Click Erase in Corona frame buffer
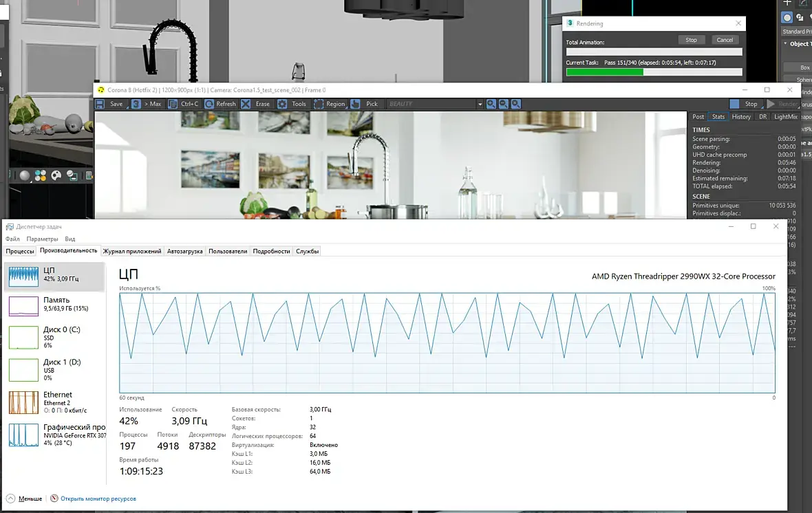 [x=256, y=104]
